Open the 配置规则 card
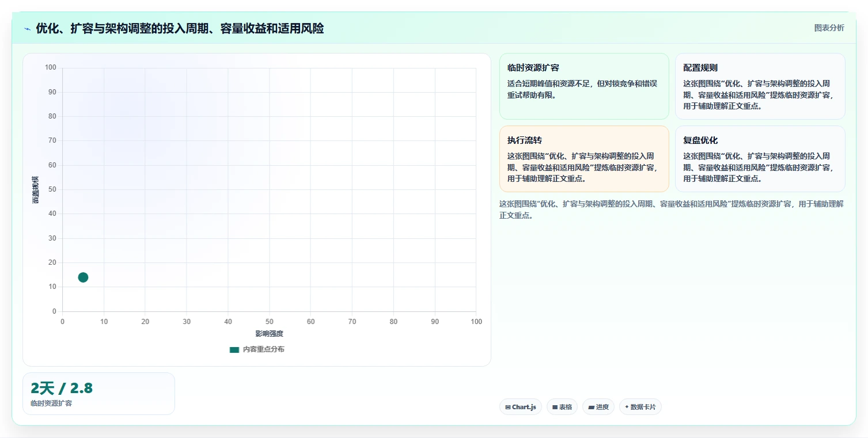This screenshot has width=868, height=438. pyautogui.click(x=760, y=86)
